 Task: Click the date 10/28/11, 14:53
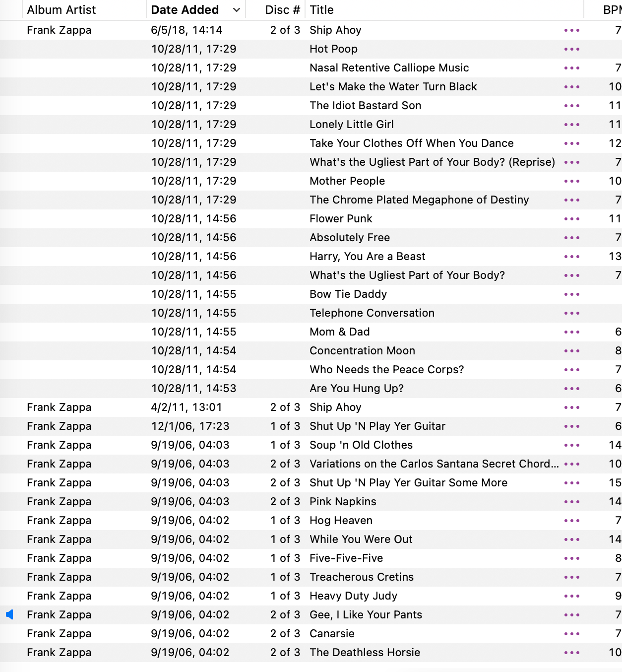tap(194, 389)
